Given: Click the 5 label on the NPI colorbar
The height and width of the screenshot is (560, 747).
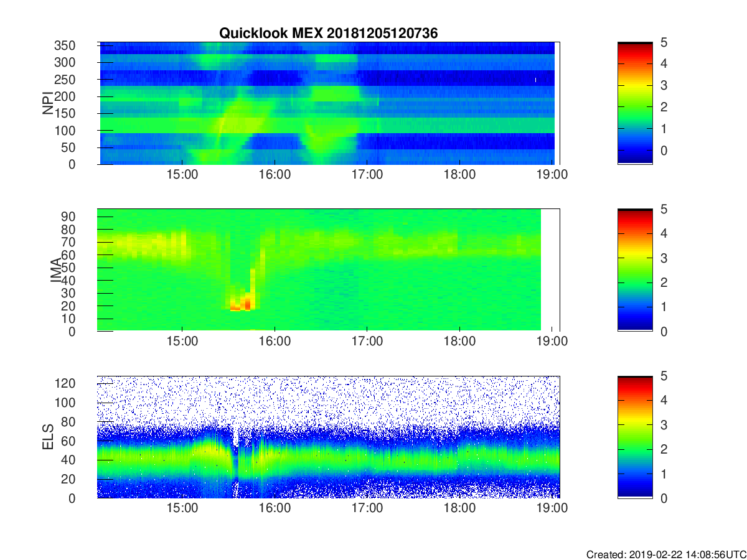Looking at the screenshot, I should click(663, 42).
